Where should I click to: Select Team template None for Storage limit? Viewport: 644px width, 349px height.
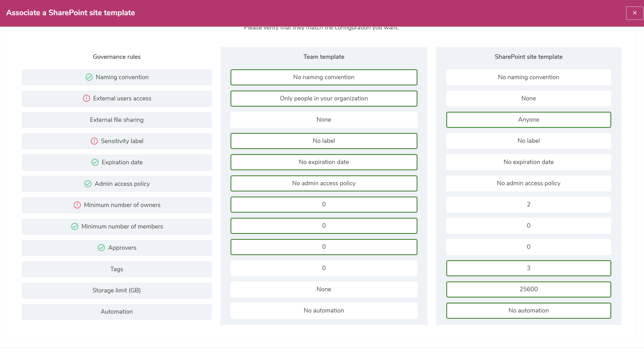[x=324, y=289]
